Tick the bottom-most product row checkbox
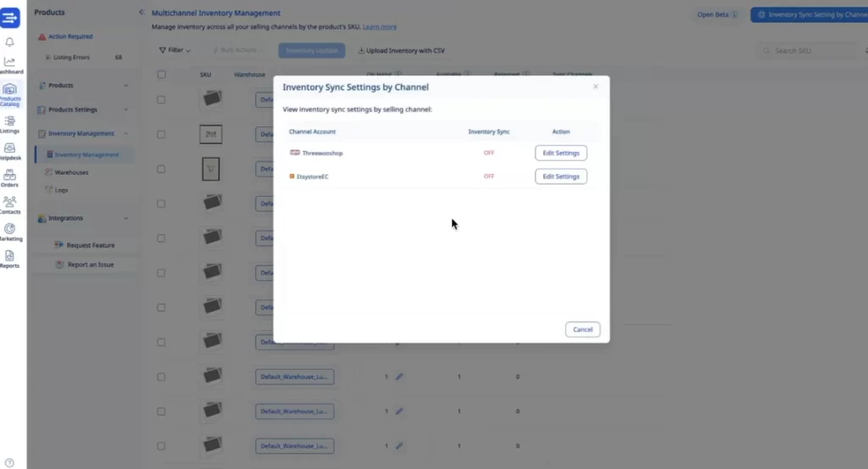Image resolution: width=868 pixels, height=469 pixels. (x=161, y=446)
